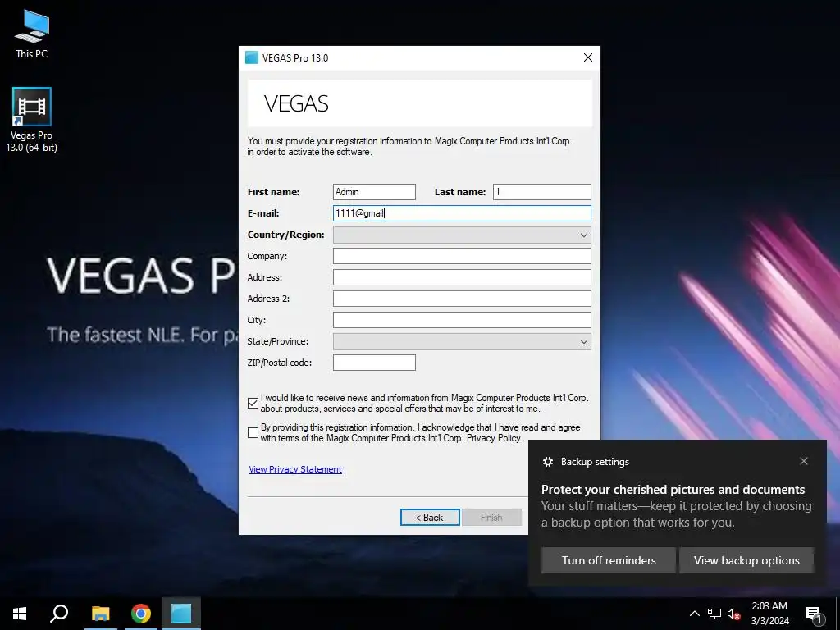Click the Company text field
This screenshot has height=630, width=840.
462,256
